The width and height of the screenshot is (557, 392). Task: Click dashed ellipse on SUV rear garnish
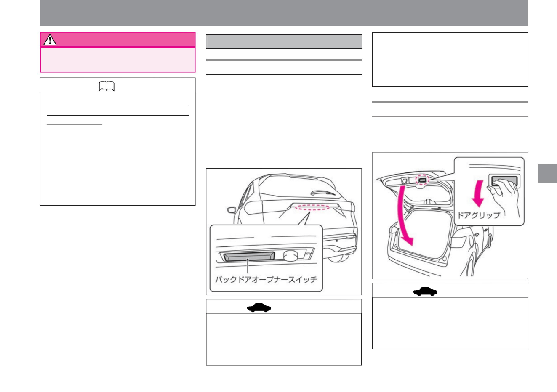point(311,207)
